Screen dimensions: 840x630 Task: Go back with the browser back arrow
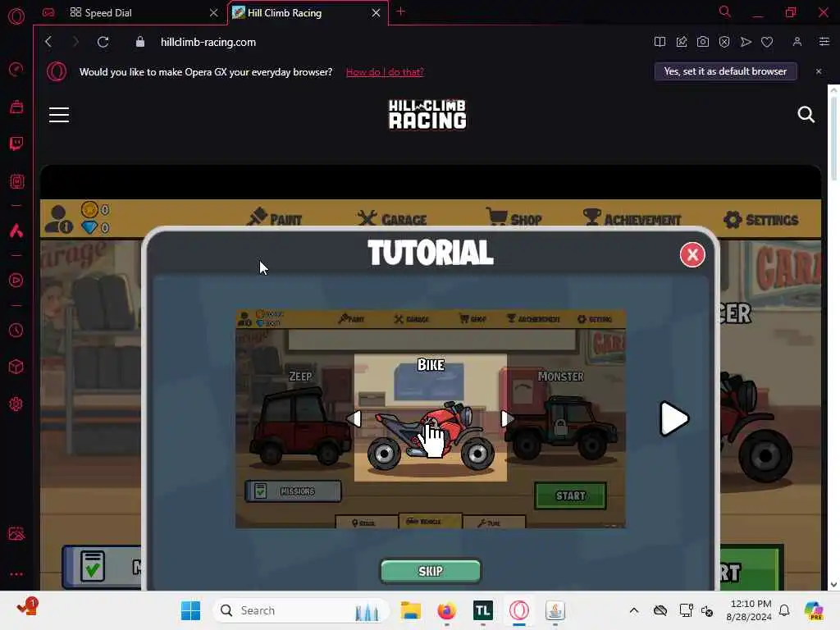48,42
